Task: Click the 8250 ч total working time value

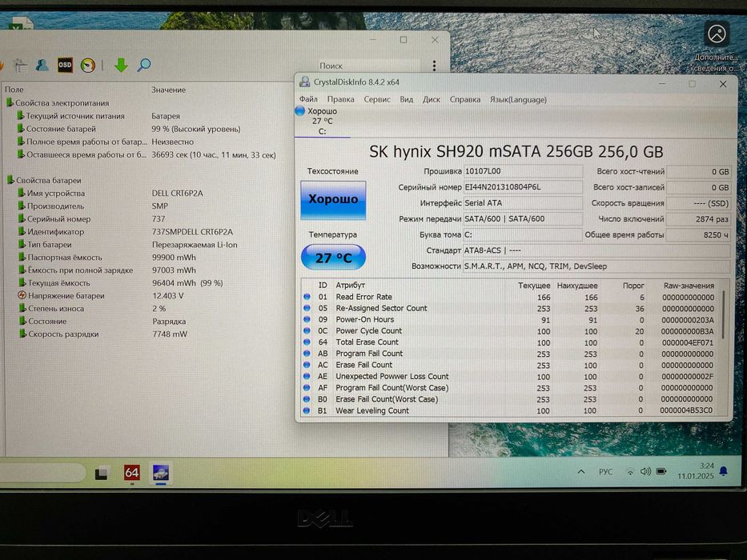Action: click(x=698, y=234)
